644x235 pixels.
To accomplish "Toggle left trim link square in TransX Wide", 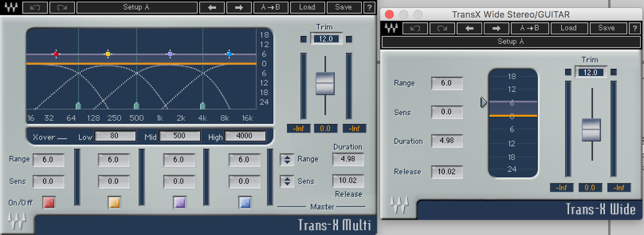I will coord(568,72).
